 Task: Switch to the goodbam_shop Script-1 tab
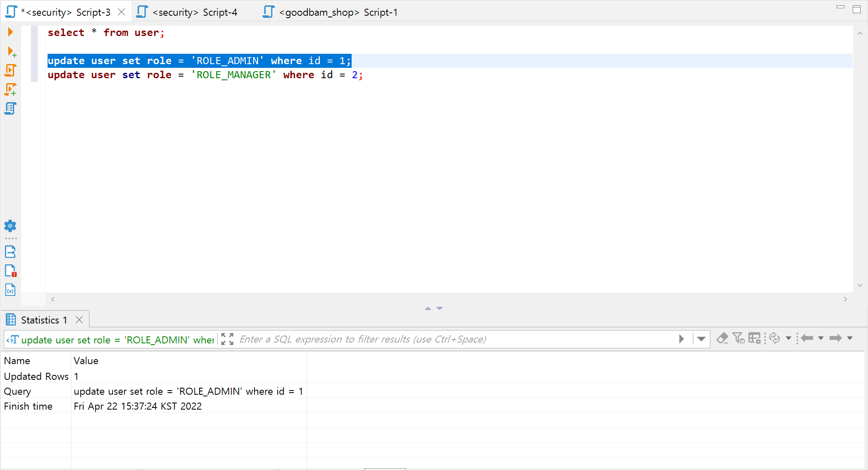[x=338, y=12]
